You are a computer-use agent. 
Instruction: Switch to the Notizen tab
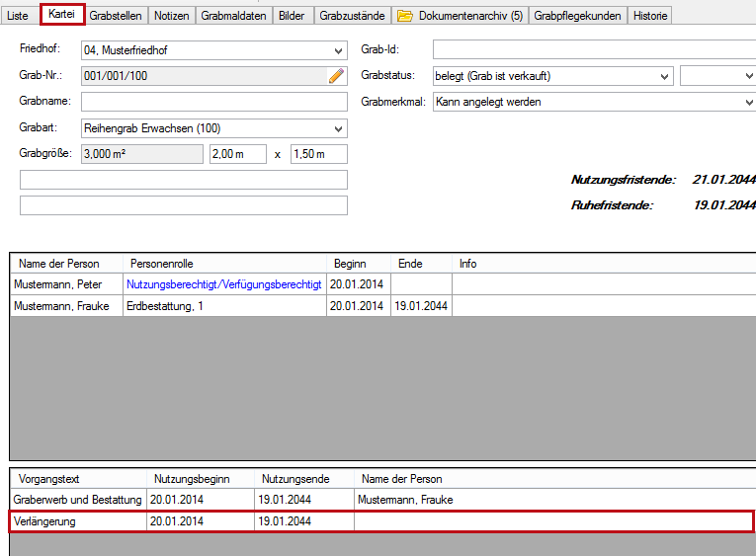[x=172, y=16]
